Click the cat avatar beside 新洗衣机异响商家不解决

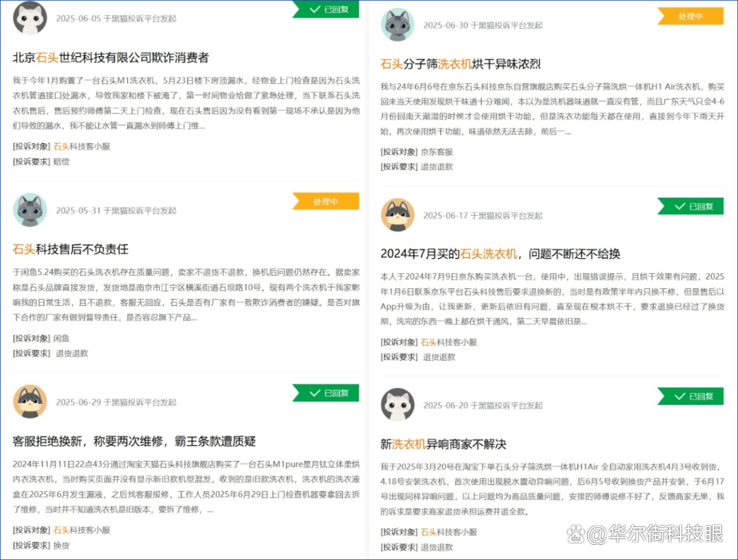pyautogui.click(x=398, y=404)
